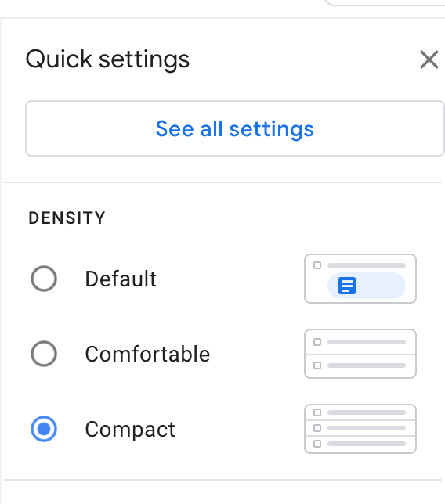Viewport: 445px width, 504px height.
Task: Close the Quick settings panel
Action: (x=429, y=59)
